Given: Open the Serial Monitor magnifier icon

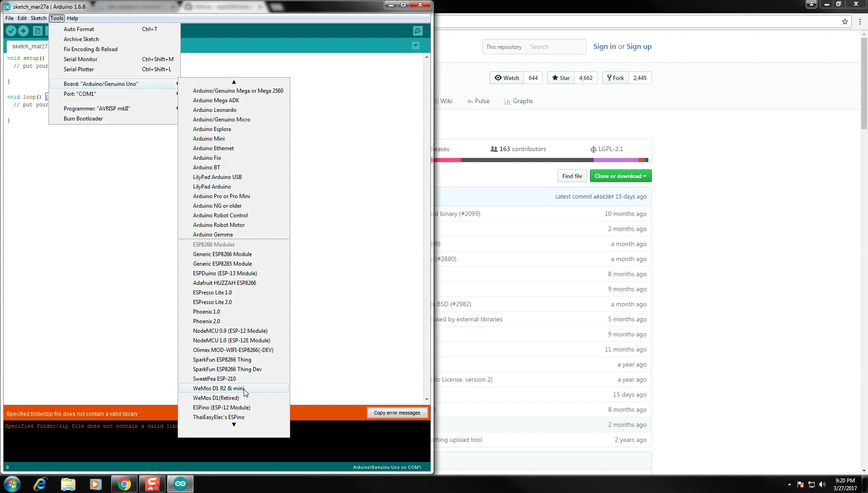Looking at the screenshot, I should coord(418,31).
